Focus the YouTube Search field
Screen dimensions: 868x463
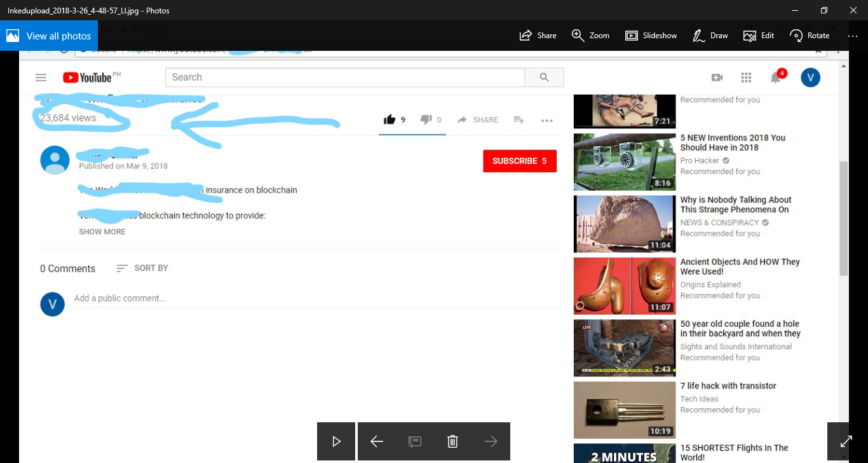[345, 78]
